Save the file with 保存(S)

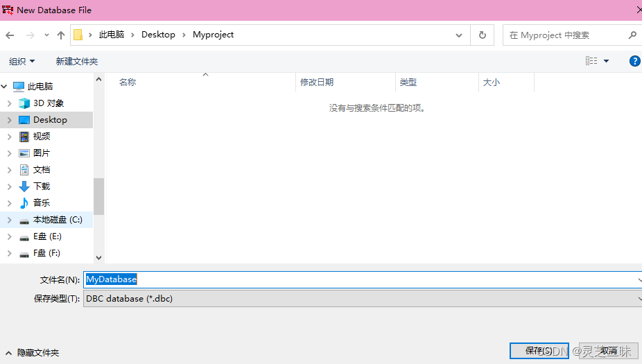(x=539, y=351)
